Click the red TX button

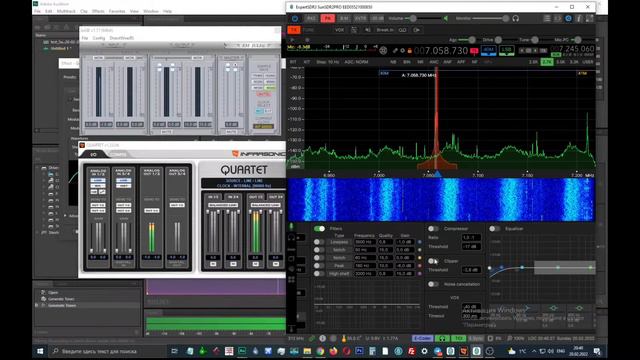pos(294,30)
